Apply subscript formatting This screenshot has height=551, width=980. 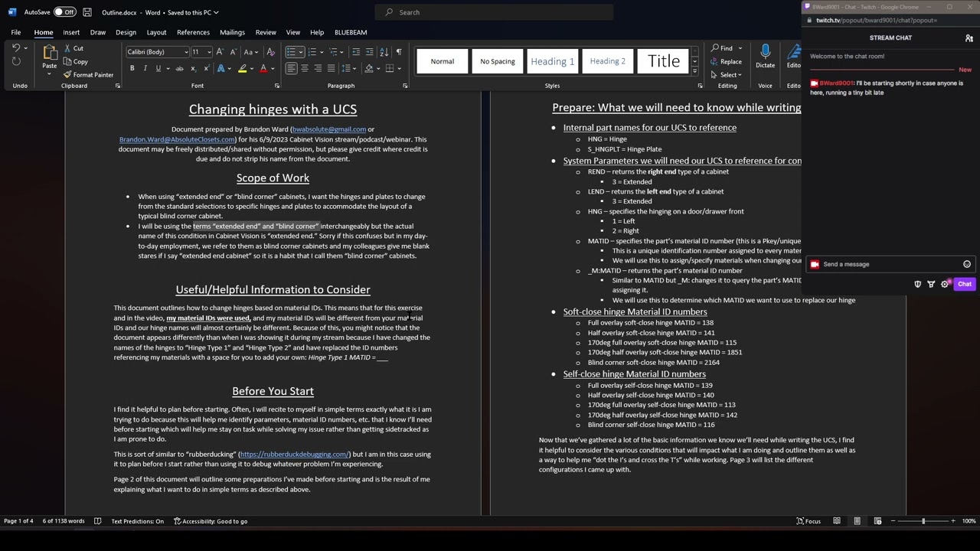[192, 69]
